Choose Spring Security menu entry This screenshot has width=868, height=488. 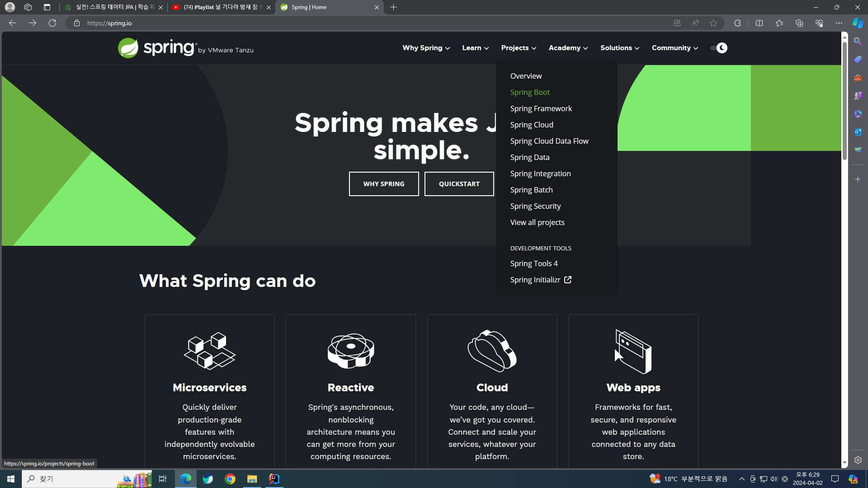pyautogui.click(x=535, y=206)
